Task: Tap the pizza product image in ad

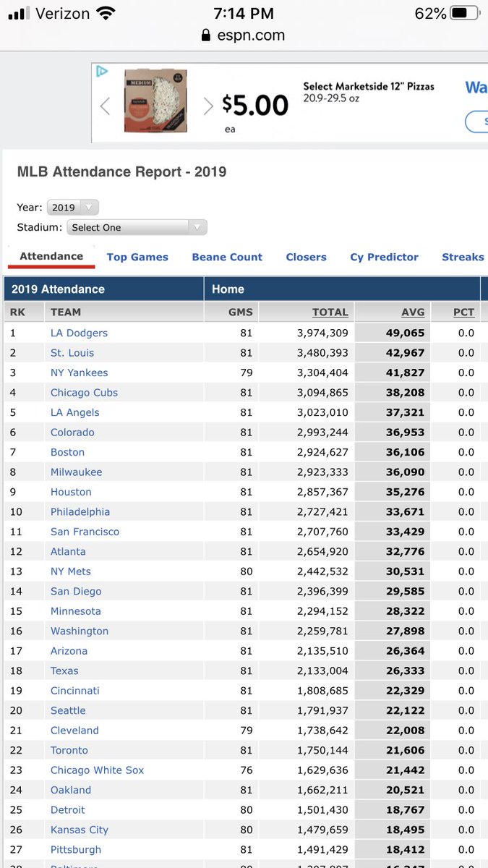Action: pyautogui.click(x=155, y=101)
